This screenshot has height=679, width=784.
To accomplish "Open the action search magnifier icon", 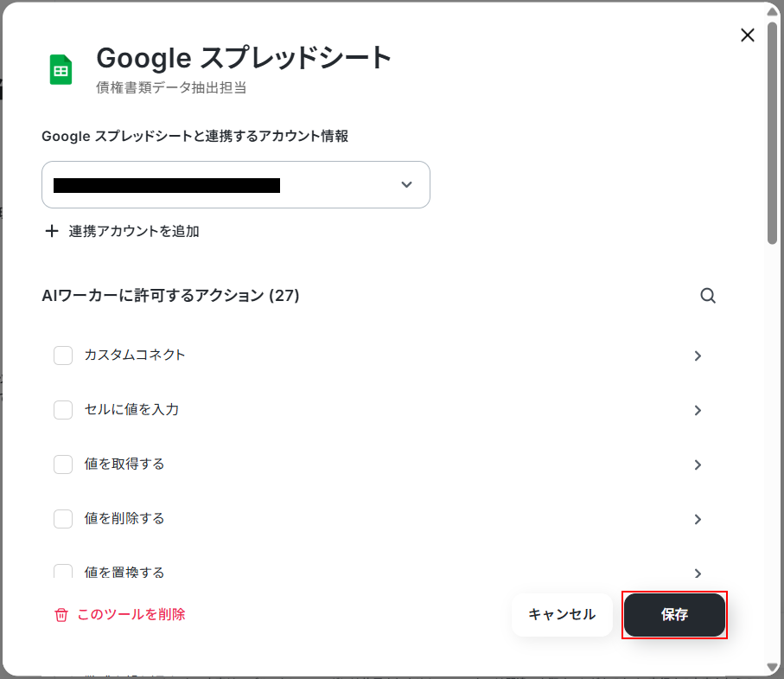I will click(x=707, y=296).
